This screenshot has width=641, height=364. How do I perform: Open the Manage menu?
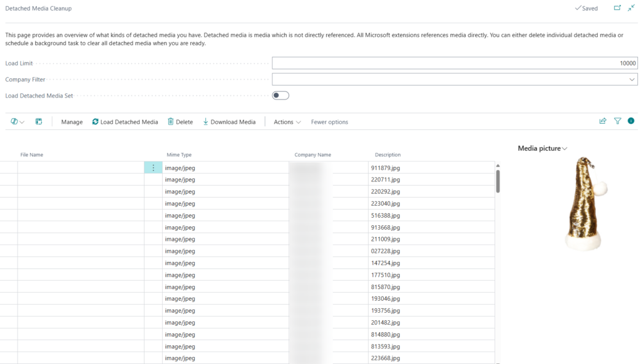[72, 122]
